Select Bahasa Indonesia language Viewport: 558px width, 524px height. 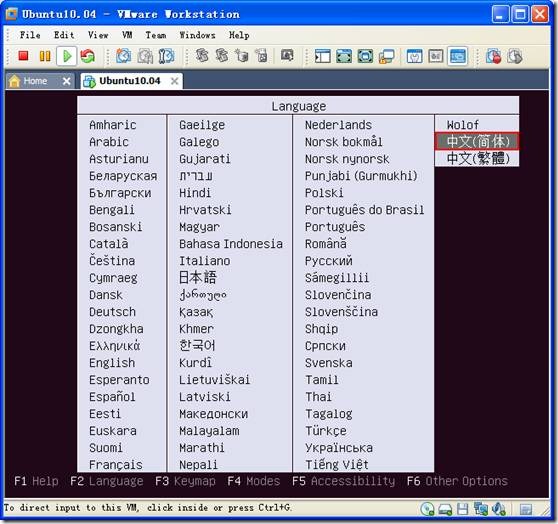coord(230,243)
